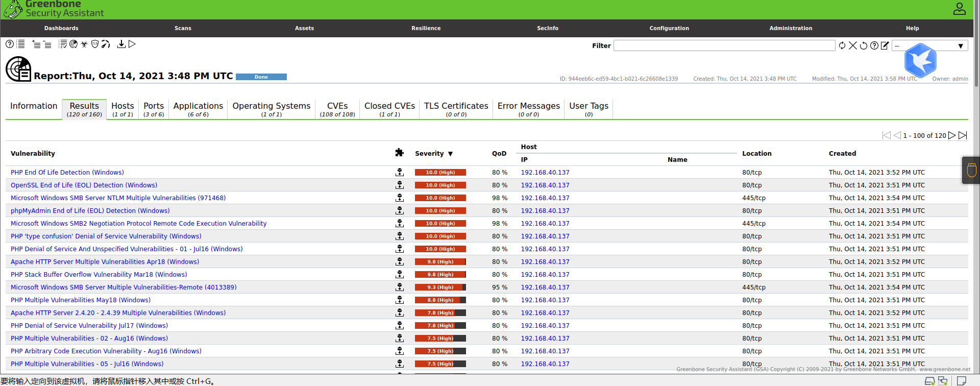Click solution type puzzle column icon

pyautogui.click(x=400, y=152)
